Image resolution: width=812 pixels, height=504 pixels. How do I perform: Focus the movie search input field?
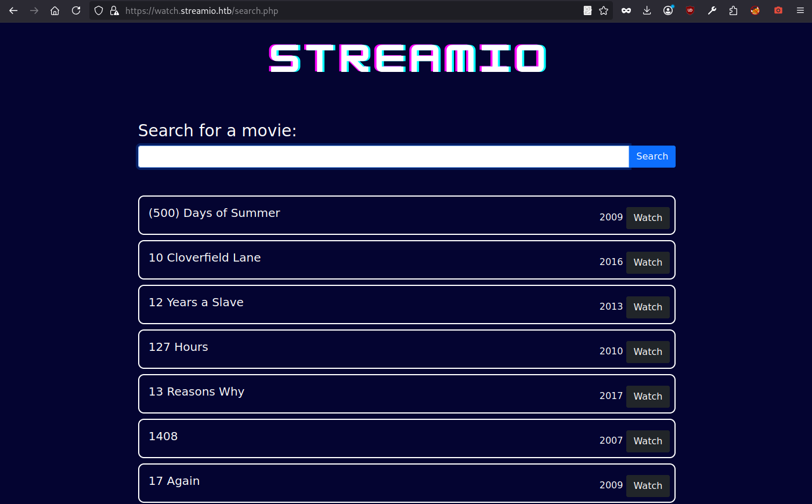(383, 157)
